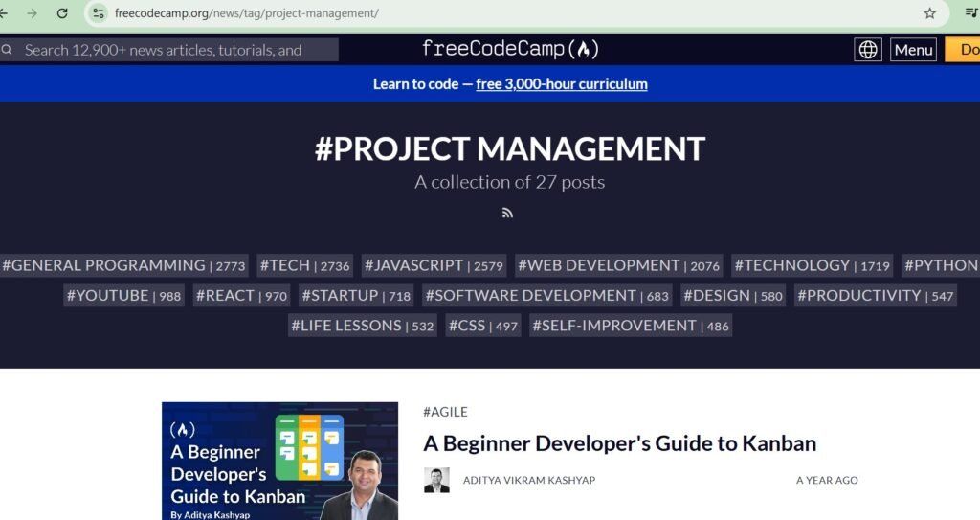The width and height of the screenshot is (980, 520).
Task: Open the #JAVASCRIPT tag
Action: pyautogui.click(x=434, y=265)
